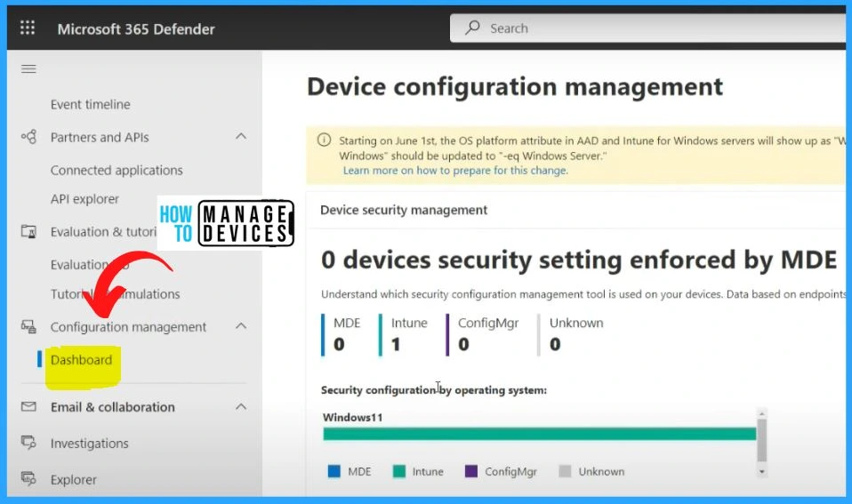Select Dashboard under Configuration management
This screenshot has width=852, height=504.
(81, 359)
